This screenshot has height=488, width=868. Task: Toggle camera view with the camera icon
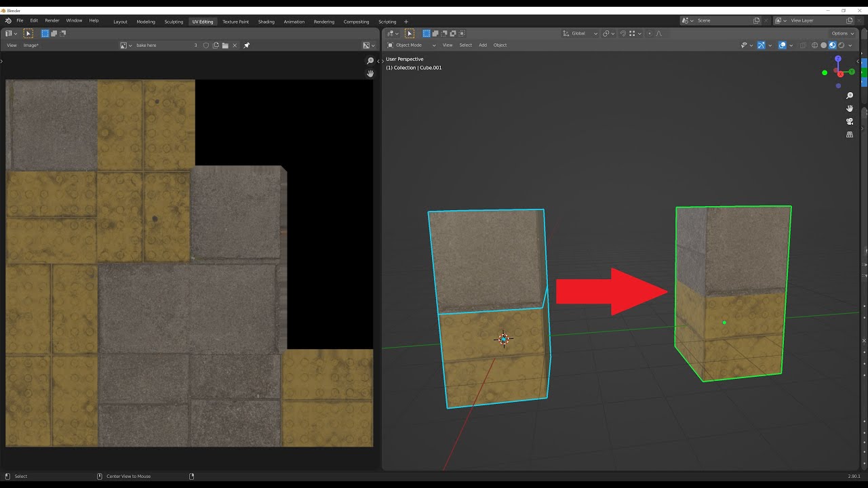pyautogui.click(x=850, y=121)
